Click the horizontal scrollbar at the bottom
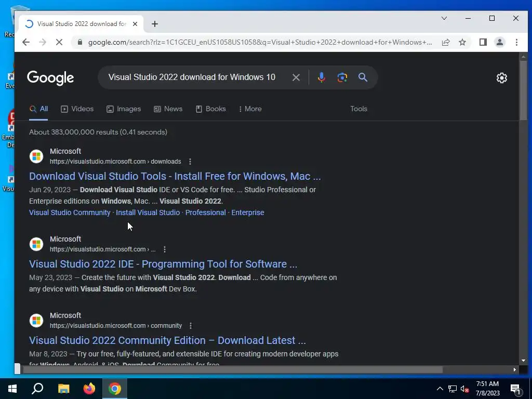Image resolution: width=532 pixels, height=399 pixels. pos(232,370)
